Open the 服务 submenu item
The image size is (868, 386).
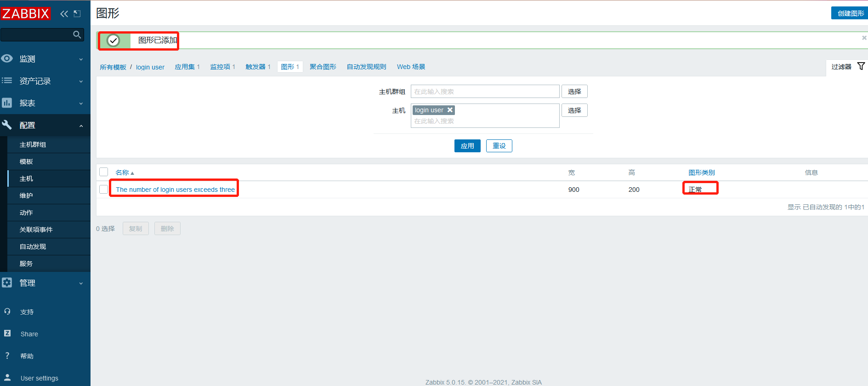coord(49,264)
